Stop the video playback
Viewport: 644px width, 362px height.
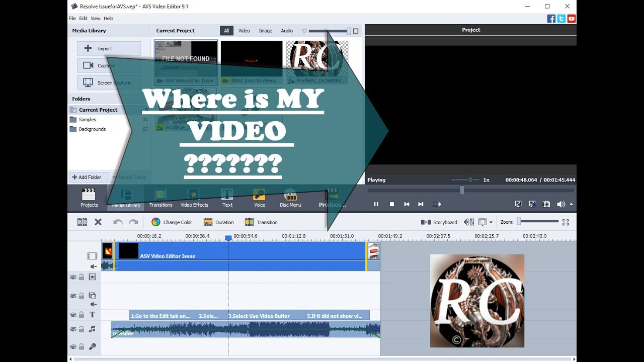click(x=392, y=204)
